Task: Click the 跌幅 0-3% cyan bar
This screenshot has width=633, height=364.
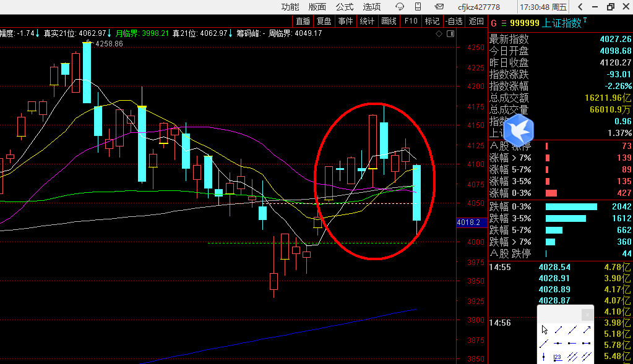Action: tap(571, 207)
